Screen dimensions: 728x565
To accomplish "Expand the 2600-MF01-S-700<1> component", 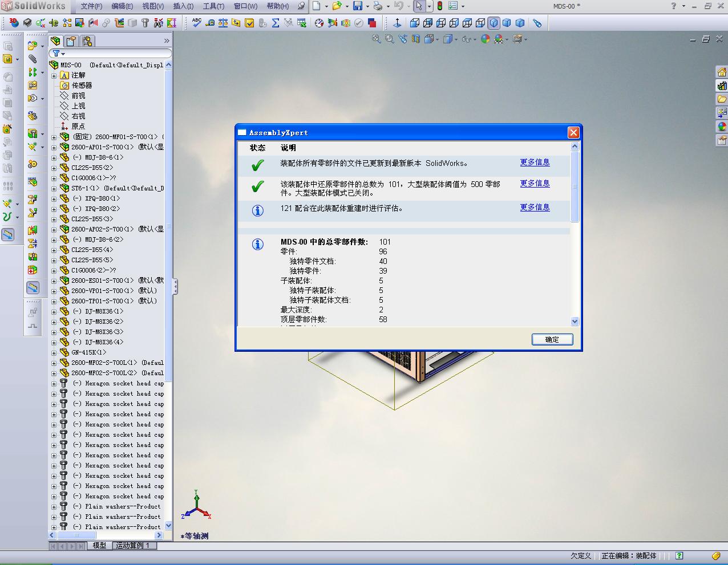I will tap(54, 137).
